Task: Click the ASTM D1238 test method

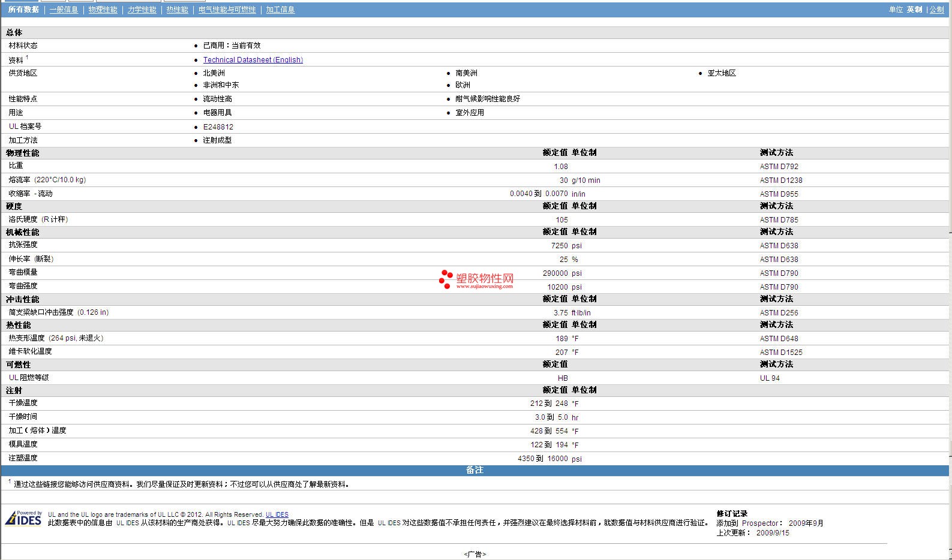Action: 781,180
